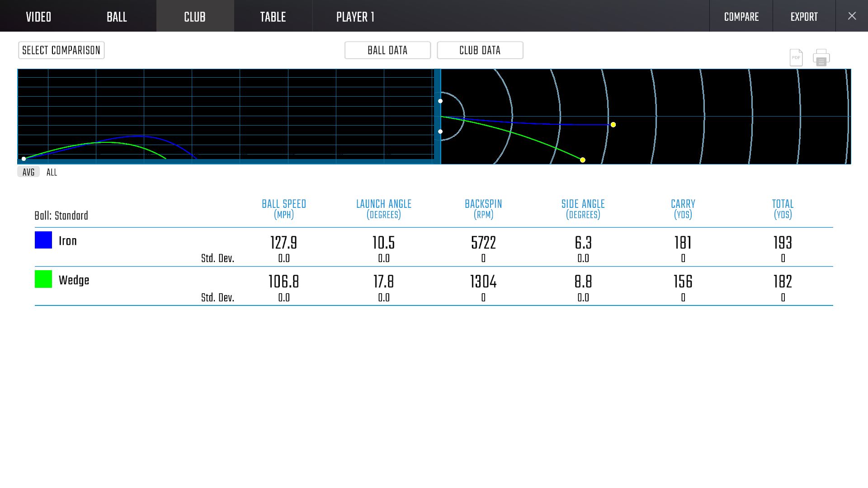
Task: Open the TABLE tab
Action: click(x=273, y=17)
